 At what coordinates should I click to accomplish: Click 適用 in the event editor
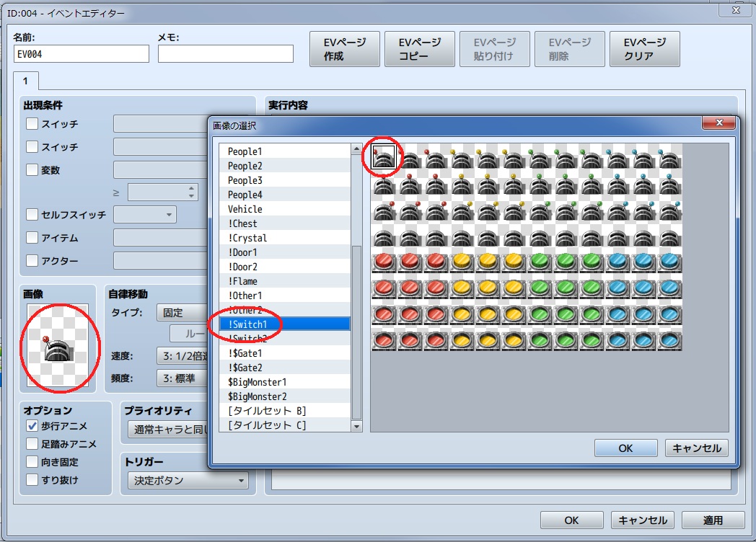713,520
